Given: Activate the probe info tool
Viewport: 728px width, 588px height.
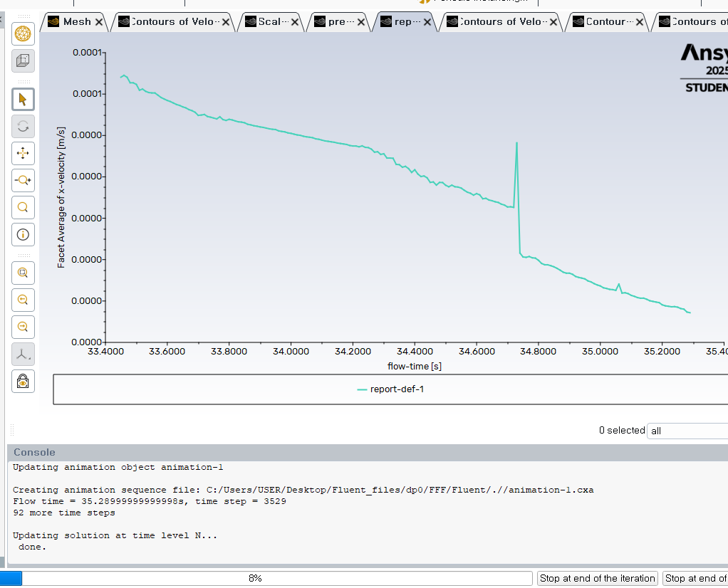Looking at the screenshot, I should 23,234.
